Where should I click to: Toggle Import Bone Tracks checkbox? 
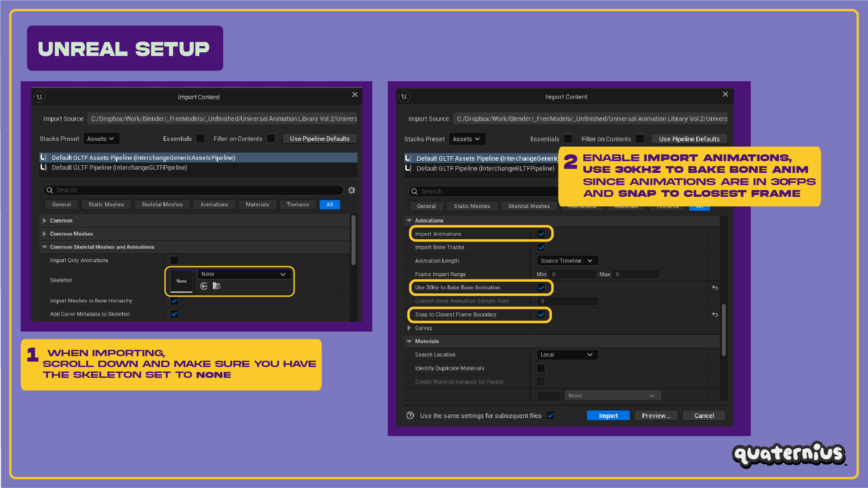pyautogui.click(x=541, y=247)
